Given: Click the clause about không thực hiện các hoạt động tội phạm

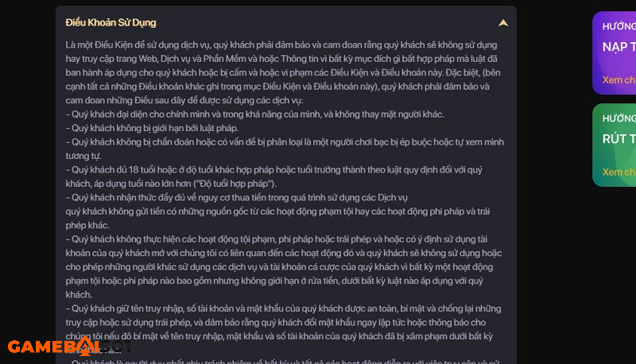Looking at the screenshot, I should coord(284,267).
